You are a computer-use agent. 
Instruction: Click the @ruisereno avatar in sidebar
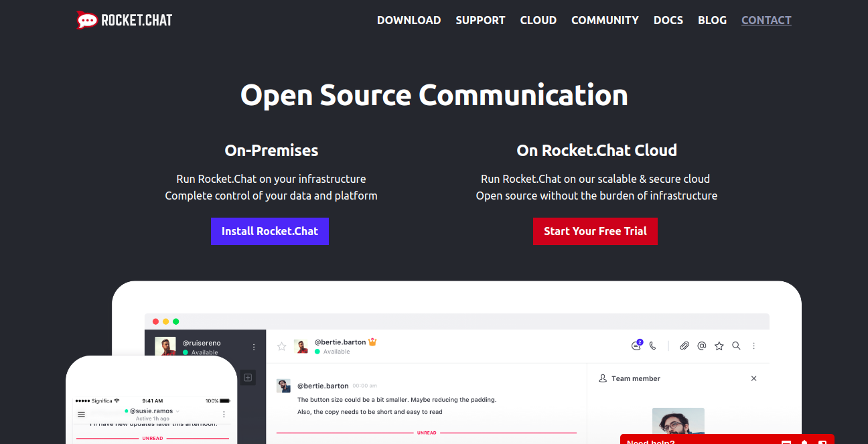tap(165, 346)
